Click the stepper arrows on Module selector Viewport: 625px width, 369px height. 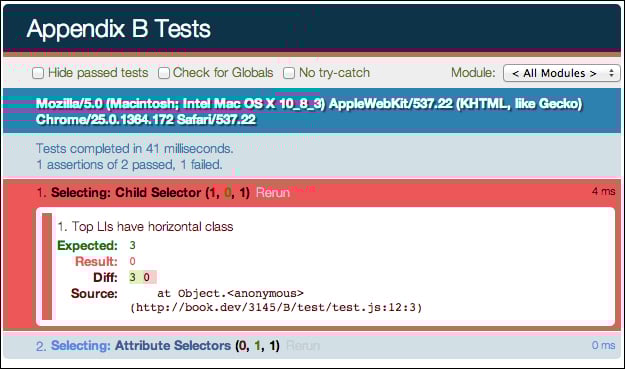[x=611, y=73]
